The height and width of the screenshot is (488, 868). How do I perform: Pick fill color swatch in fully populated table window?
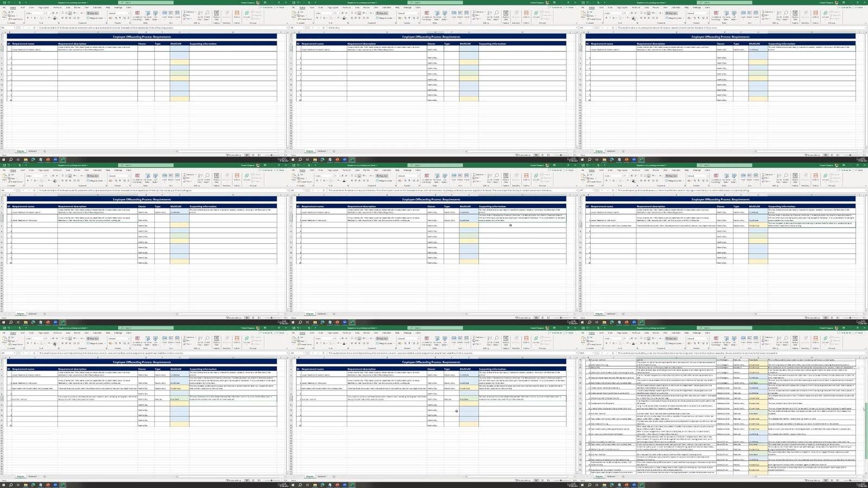tap(628, 343)
